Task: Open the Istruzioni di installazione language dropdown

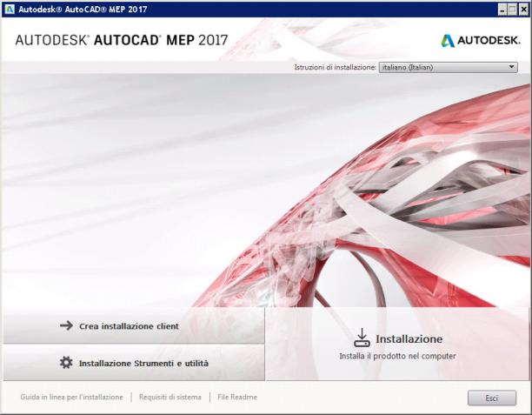Action: [448, 67]
